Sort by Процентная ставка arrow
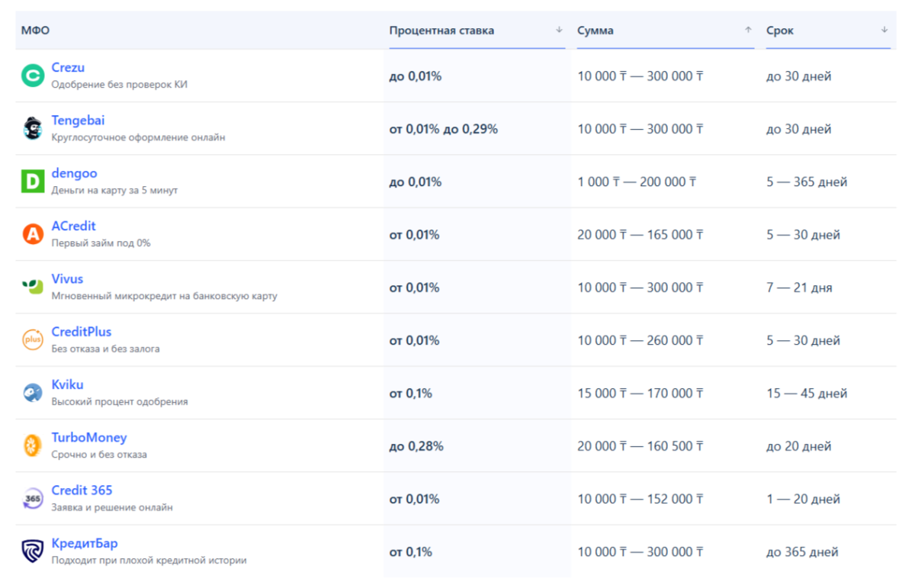This screenshot has height=588, width=915. tap(559, 31)
